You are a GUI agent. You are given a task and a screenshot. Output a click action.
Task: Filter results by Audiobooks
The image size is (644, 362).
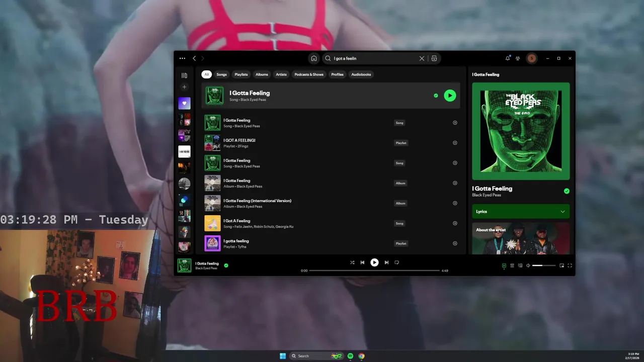coord(361,74)
